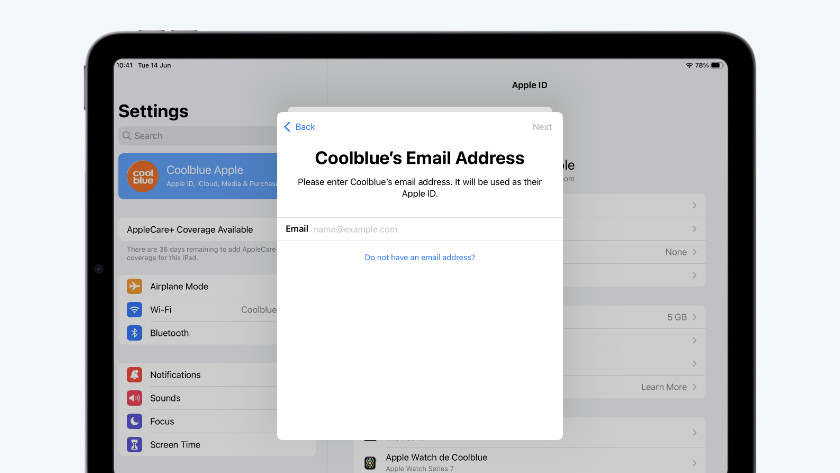
Task: Click the Email input field
Action: 419,229
